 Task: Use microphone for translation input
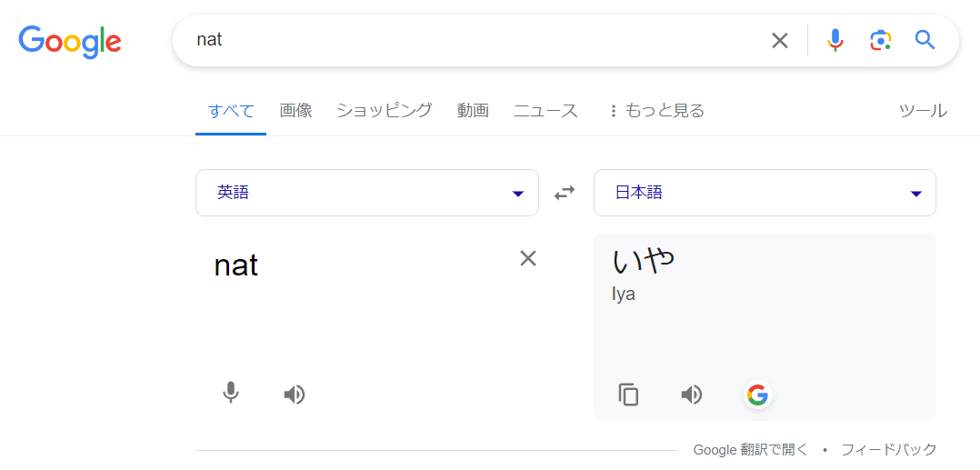(231, 394)
